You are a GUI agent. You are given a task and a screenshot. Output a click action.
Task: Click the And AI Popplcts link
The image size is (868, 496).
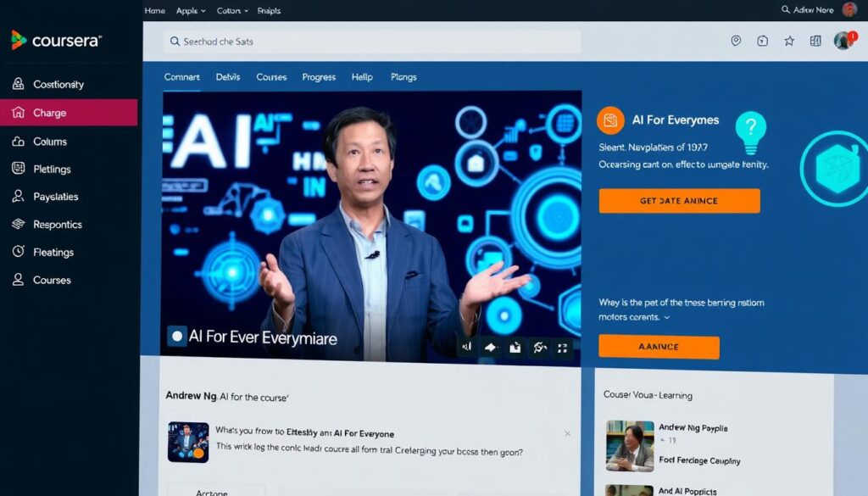coord(687,491)
